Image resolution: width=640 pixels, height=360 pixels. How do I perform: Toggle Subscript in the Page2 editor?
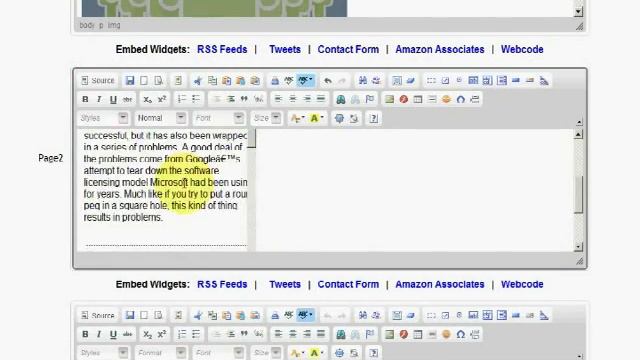(x=147, y=99)
